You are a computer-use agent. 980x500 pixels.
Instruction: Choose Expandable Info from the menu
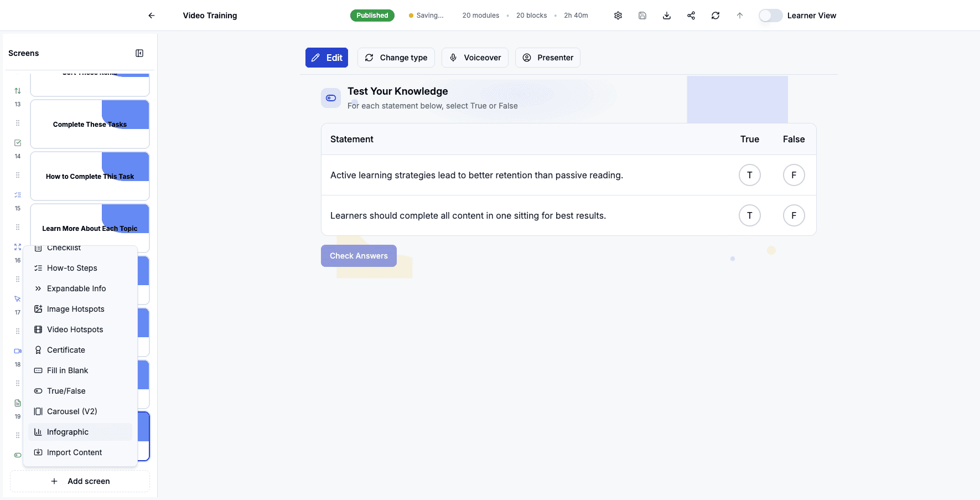80,288
